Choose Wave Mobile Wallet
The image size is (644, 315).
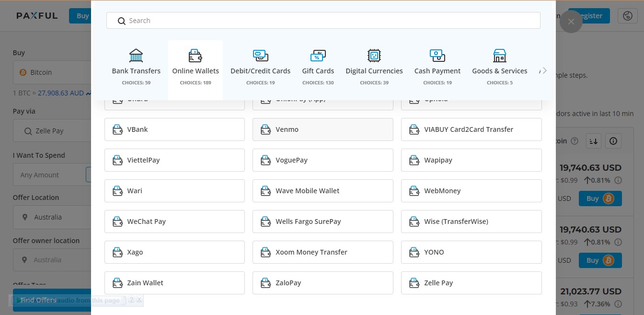point(323,191)
